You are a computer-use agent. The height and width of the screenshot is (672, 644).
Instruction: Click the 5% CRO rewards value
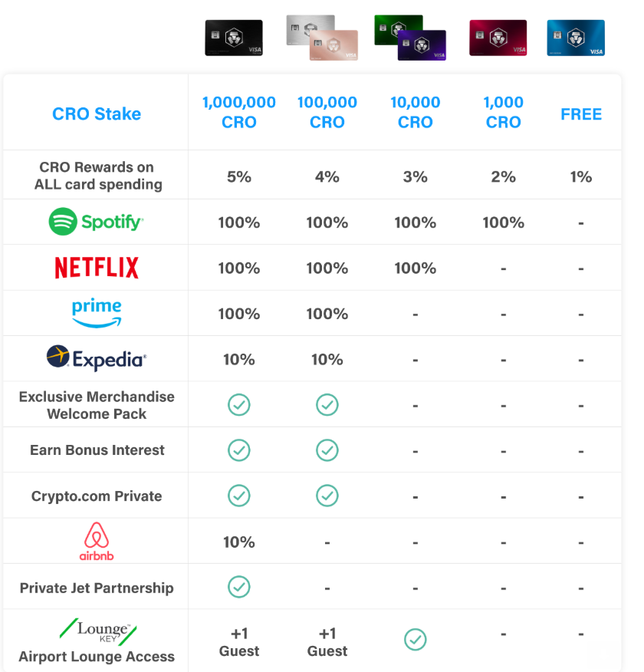pyautogui.click(x=239, y=176)
